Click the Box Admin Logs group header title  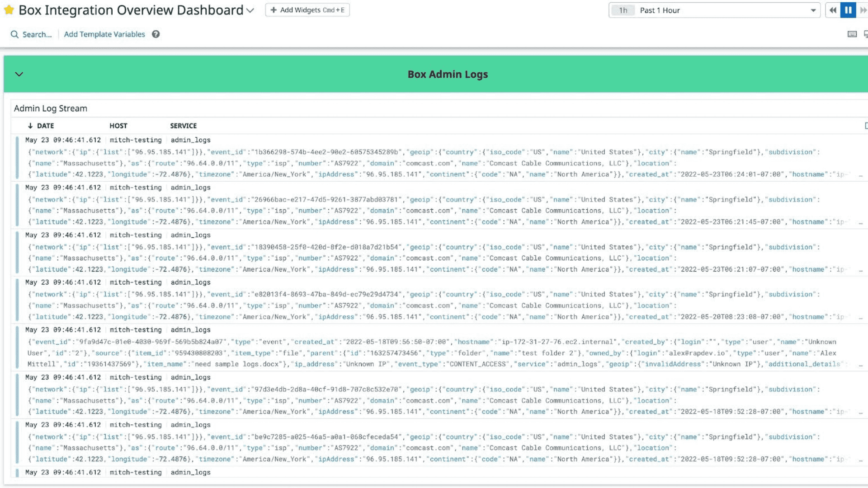(x=448, y=74)
